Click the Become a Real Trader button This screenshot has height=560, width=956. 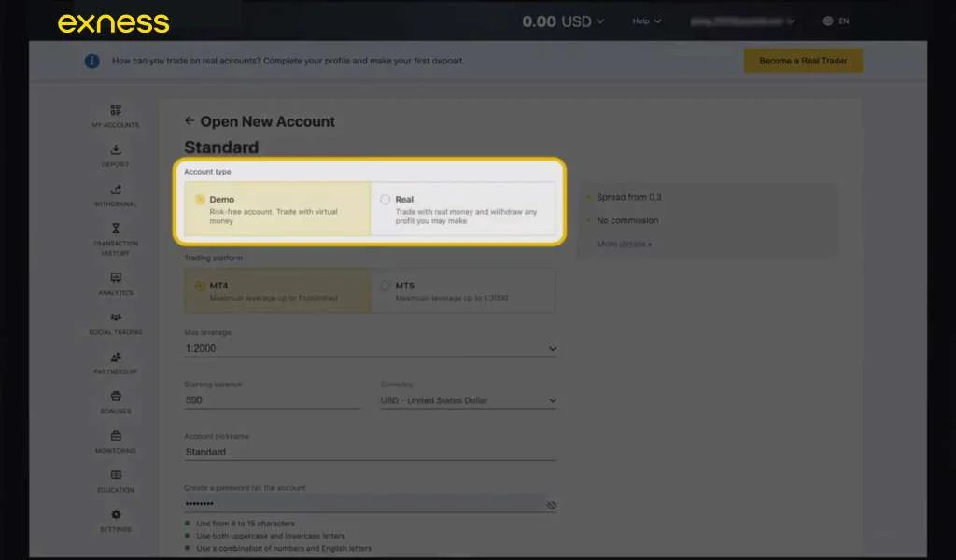(802, 61)
